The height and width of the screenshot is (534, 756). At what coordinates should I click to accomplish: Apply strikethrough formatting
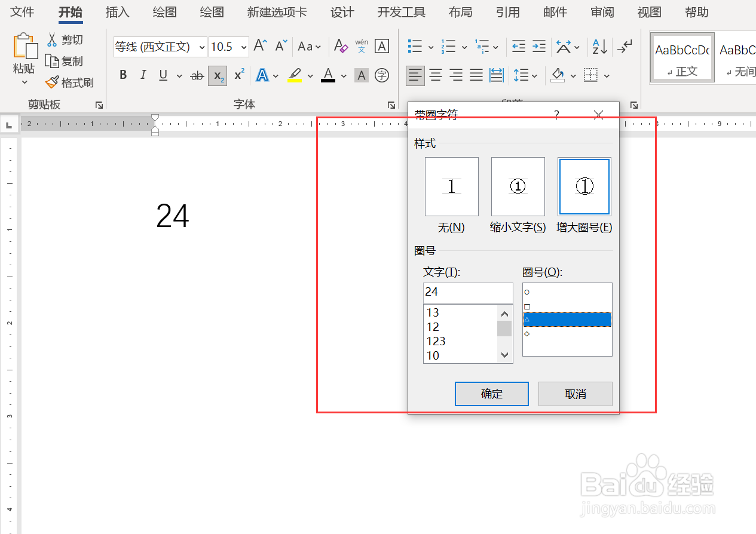[x=197, y=75]
